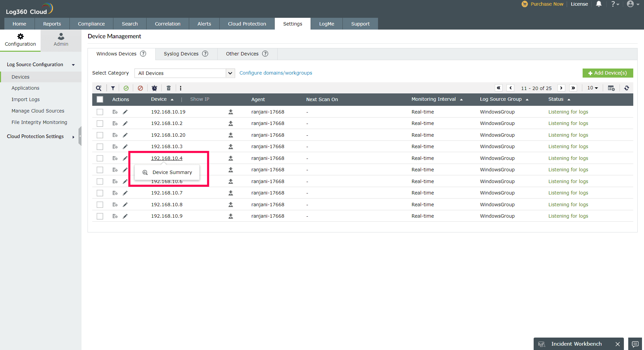Open the help question mark dropdown
This screenshot has height=350, width=644.
click(x=615, y=4)
